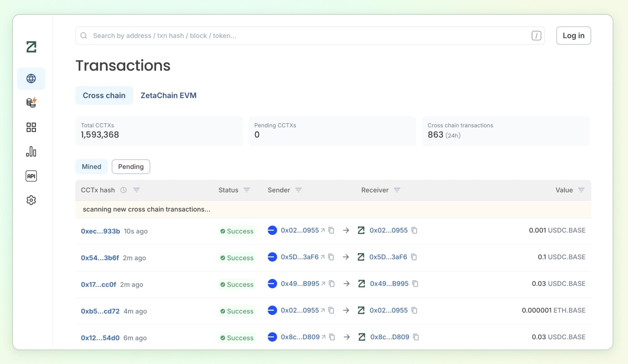This screenshot has width=628, height=364.
Task: Switch to the ZetaChain EVM tab
Action: pyautogui.click(x=169, y=95)
